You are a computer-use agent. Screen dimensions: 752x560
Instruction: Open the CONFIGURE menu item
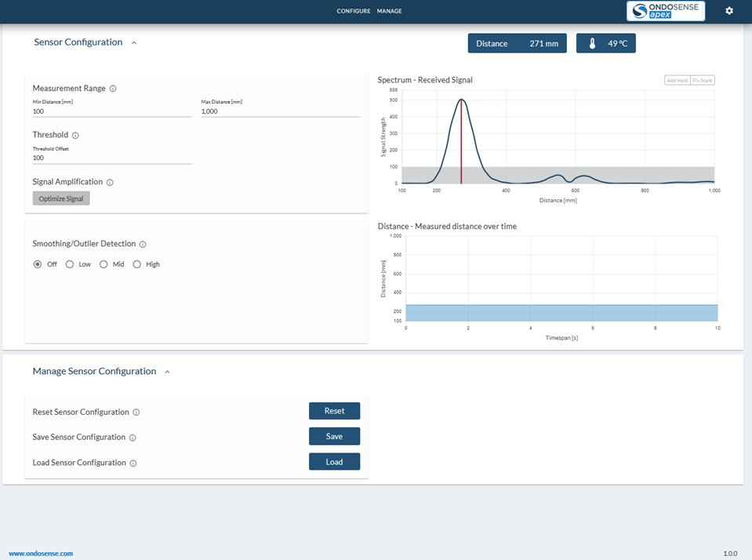pyautogui.click(x=353, y=11)
